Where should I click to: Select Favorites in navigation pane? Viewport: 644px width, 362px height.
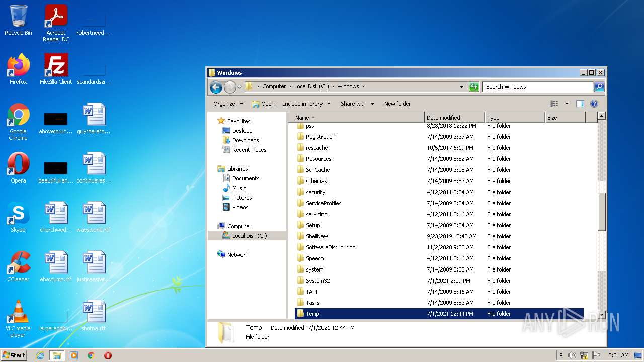(x=238, y=121)
